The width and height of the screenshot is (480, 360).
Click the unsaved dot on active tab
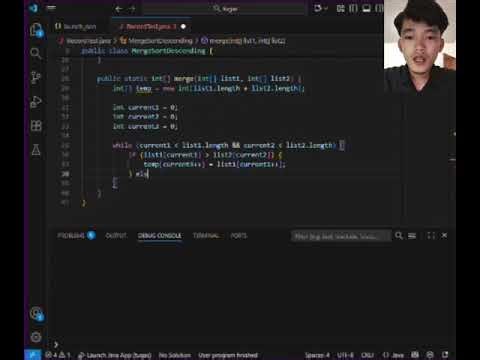[x=183, y=26]
